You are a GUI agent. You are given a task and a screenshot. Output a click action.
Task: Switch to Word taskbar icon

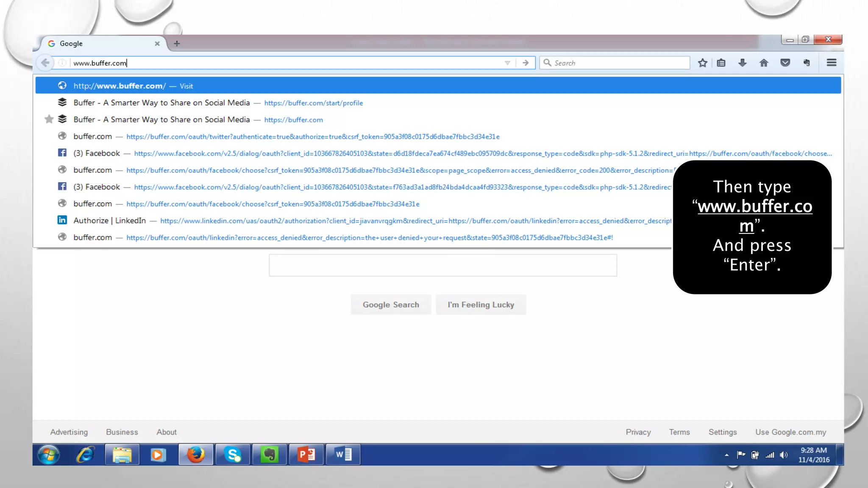tap(343, 455)
